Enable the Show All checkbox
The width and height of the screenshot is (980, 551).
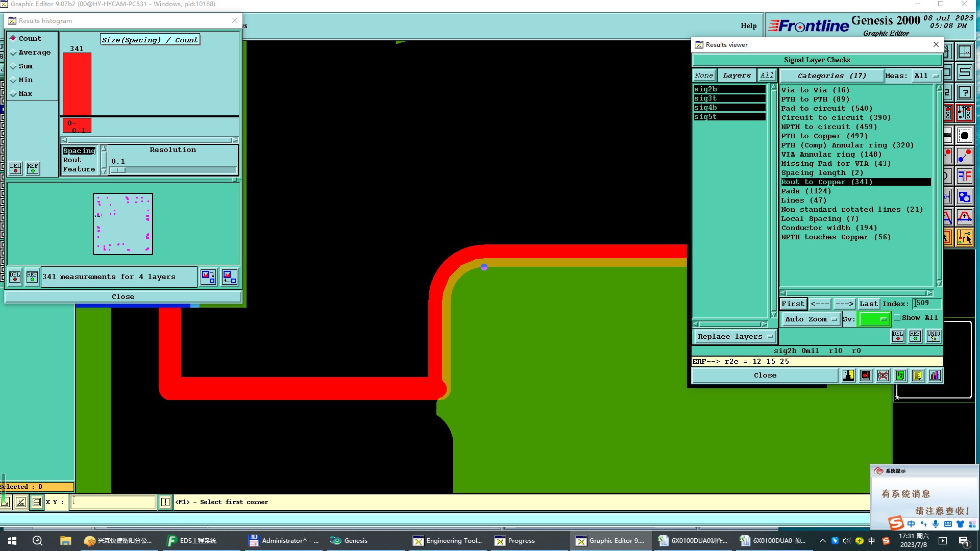click(897, 318)
